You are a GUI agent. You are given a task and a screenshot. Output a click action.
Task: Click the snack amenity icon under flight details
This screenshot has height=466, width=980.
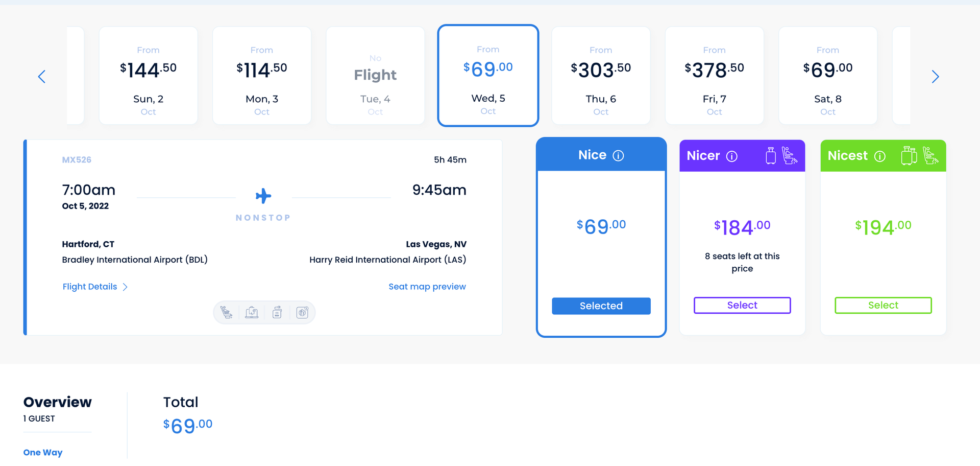277,312
